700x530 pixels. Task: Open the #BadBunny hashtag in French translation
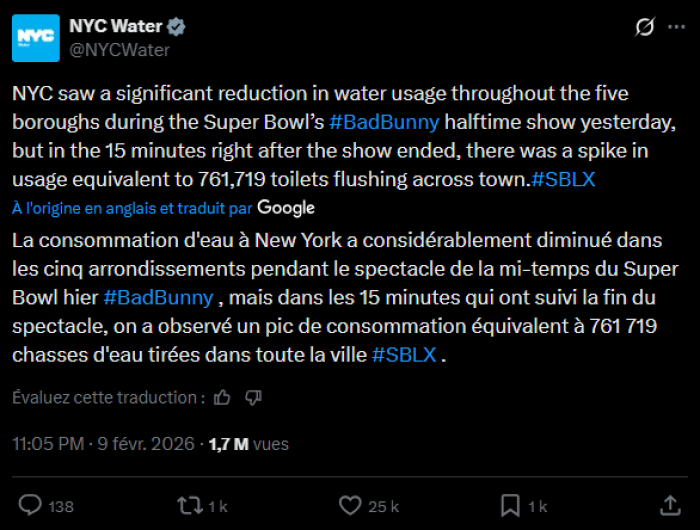coord(157,298)
